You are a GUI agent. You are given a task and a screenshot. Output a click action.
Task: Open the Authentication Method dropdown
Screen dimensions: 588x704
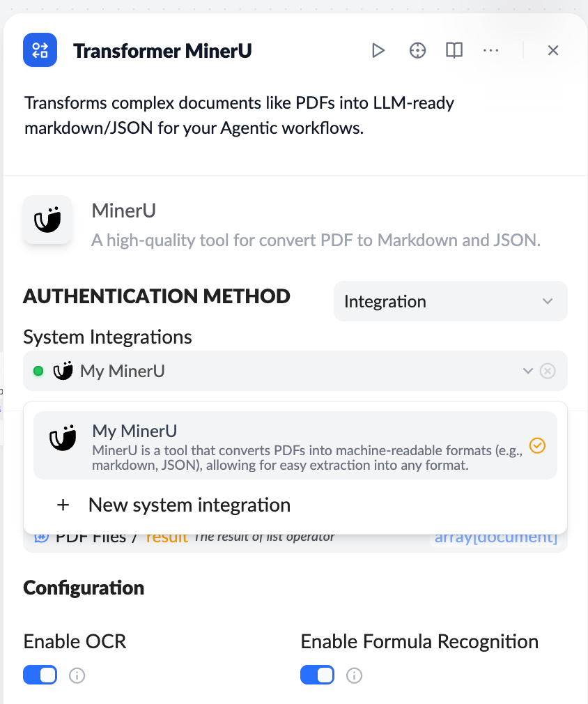[449, 301]
